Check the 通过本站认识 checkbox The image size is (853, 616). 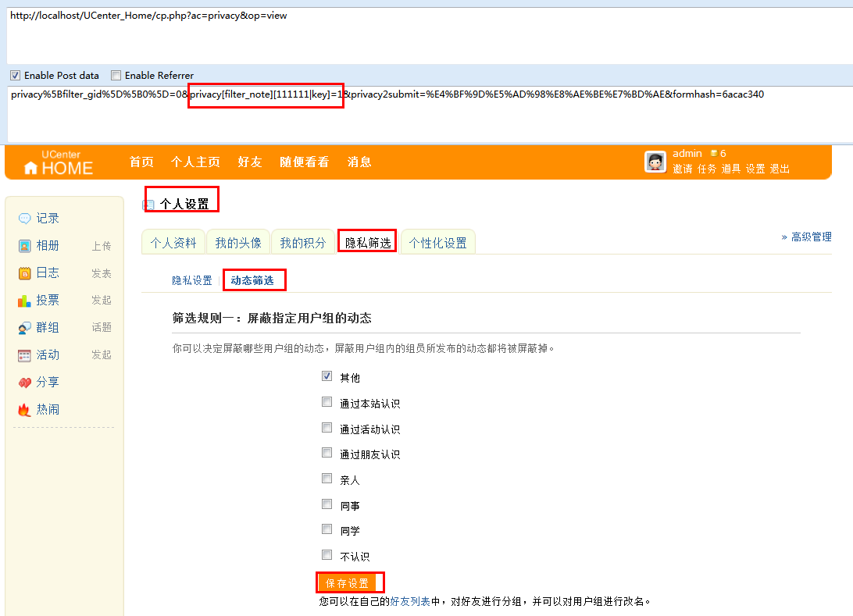(327, 402)
